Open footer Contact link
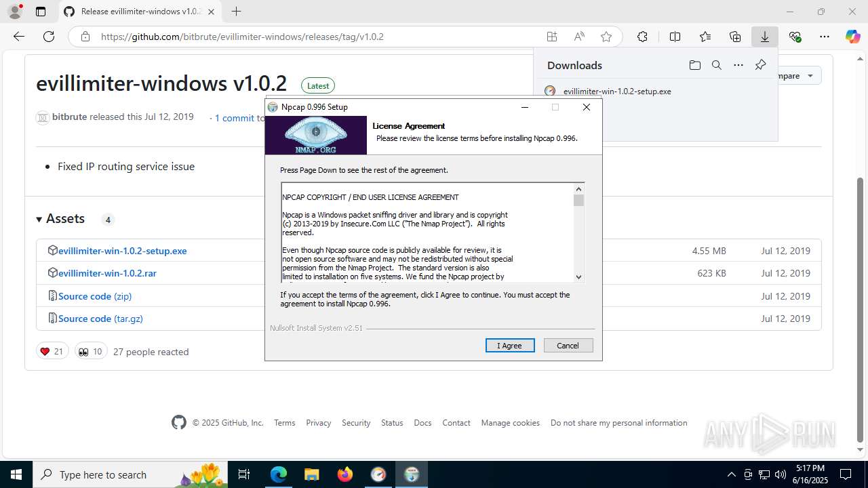The width and height of the screenshot is (868, 488). coord(456,422)
